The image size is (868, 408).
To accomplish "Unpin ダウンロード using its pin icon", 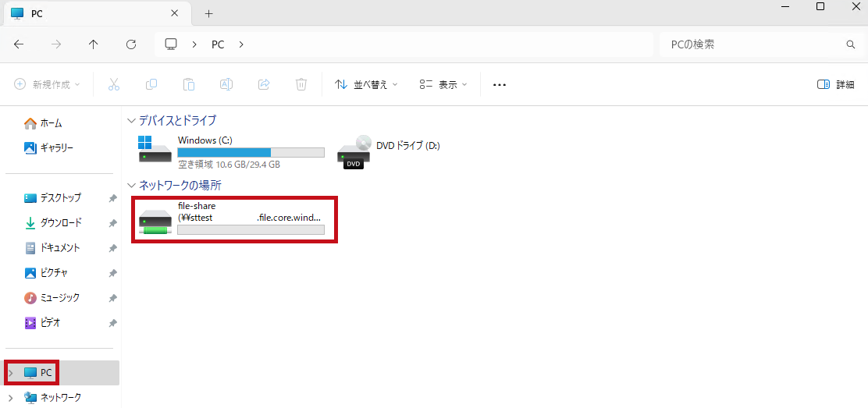I will click(112, 223).
